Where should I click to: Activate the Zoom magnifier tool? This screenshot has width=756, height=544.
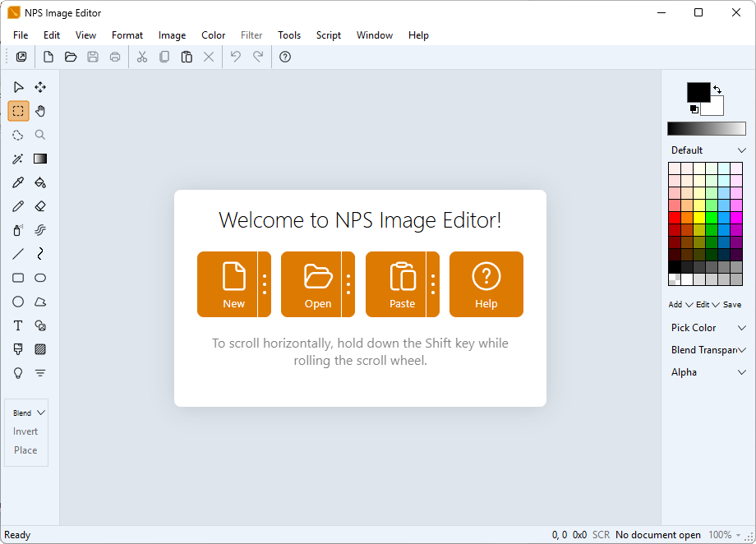(x=39, y=135)
